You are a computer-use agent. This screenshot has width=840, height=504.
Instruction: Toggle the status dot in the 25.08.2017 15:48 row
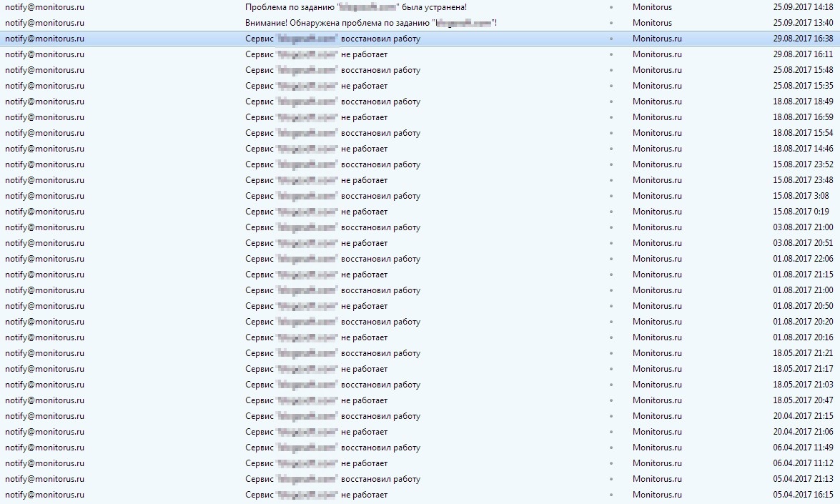pos(611,69)
